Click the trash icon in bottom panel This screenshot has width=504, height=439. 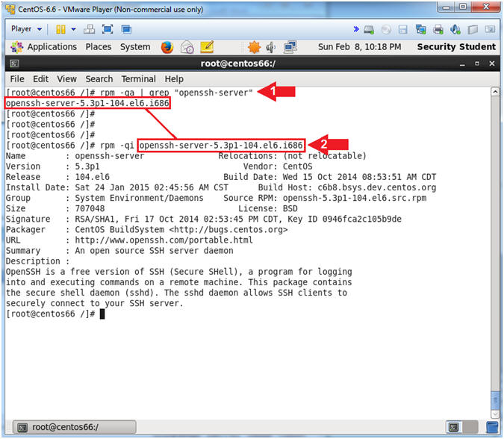[492, 427]
